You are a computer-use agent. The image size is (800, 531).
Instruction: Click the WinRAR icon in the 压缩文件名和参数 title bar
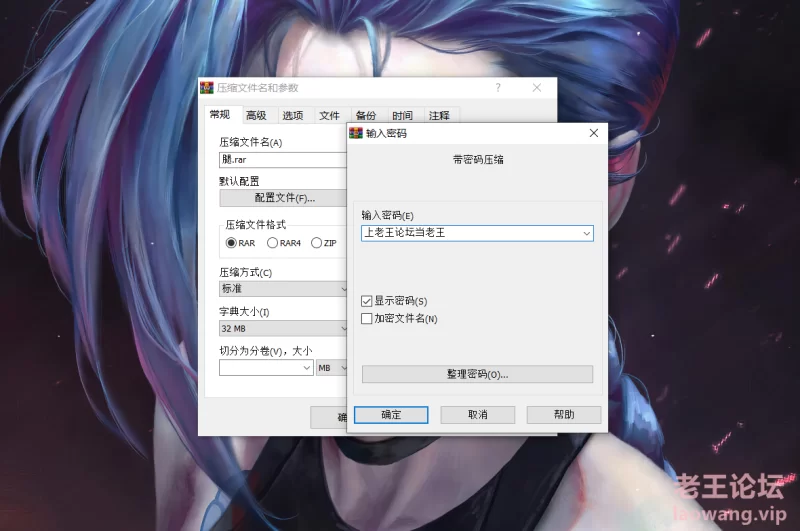[206, 88]
